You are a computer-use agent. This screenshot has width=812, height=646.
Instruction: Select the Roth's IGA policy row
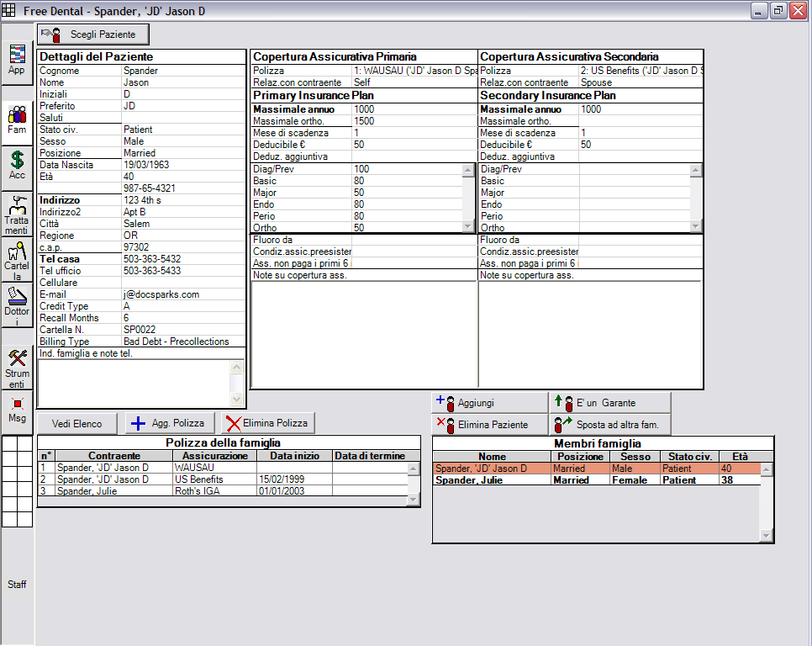click(x=224, y=491)
